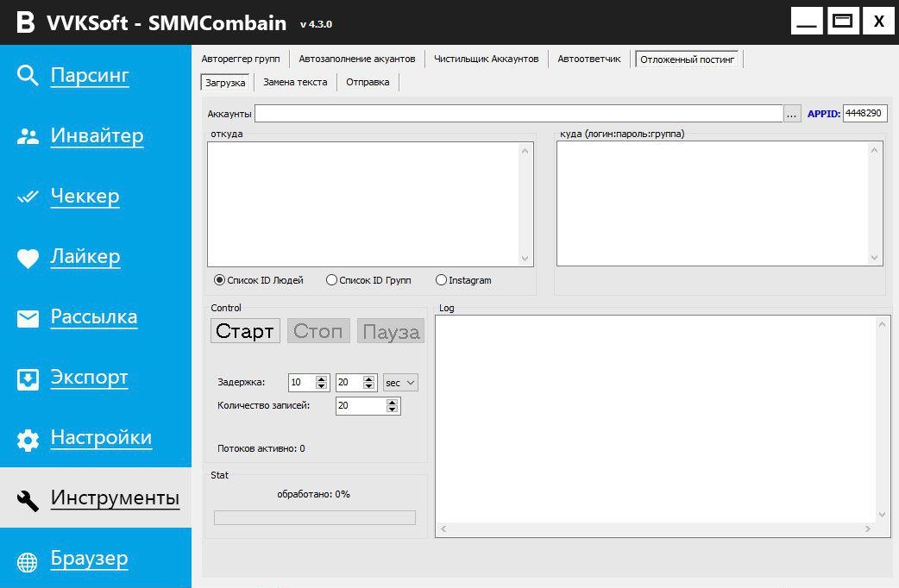Open the Замена текста sub-tab
This screenshot has height=588, width=899.
(295, 83)
